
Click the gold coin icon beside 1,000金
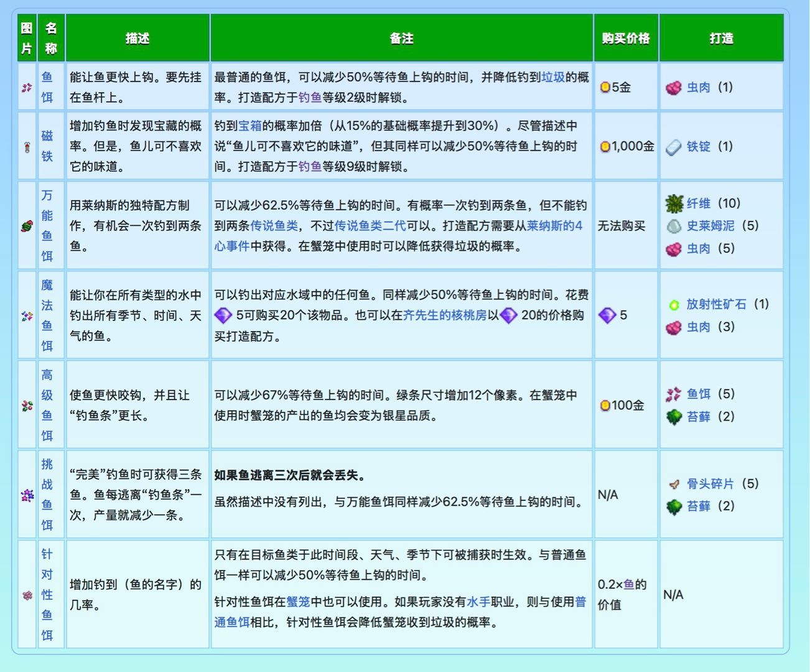pos(605,147)
